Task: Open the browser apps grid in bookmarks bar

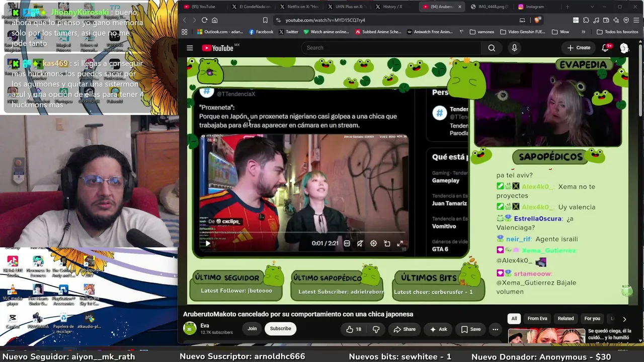Action: click(x=185, y=32)
